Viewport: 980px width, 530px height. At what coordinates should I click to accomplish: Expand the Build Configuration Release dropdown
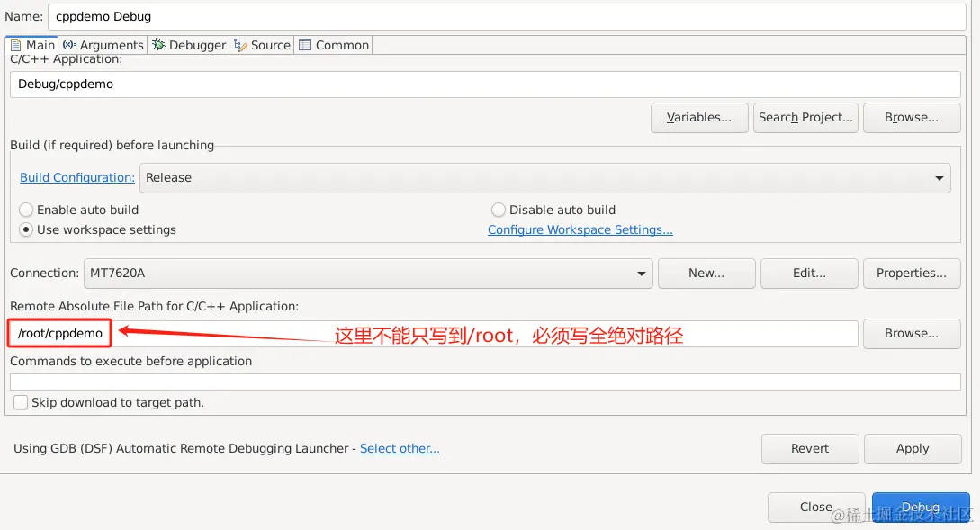[545, 178]
